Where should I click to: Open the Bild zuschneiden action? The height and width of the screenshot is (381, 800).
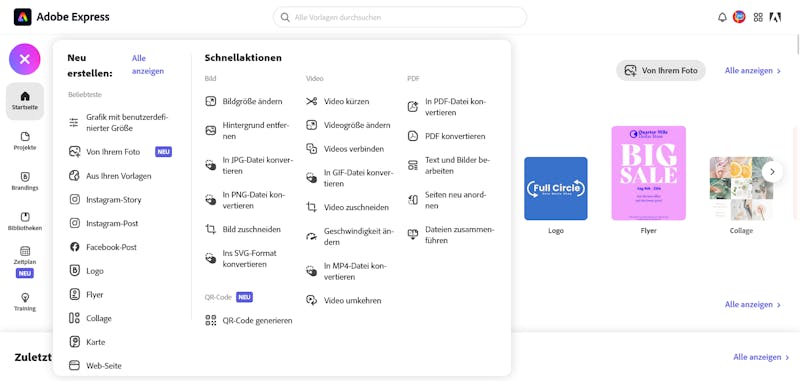pos(243,229)
